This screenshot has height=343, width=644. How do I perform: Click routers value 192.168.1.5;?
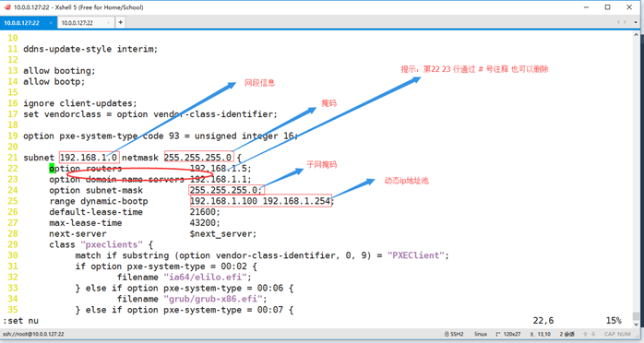[x=221, y=169]
